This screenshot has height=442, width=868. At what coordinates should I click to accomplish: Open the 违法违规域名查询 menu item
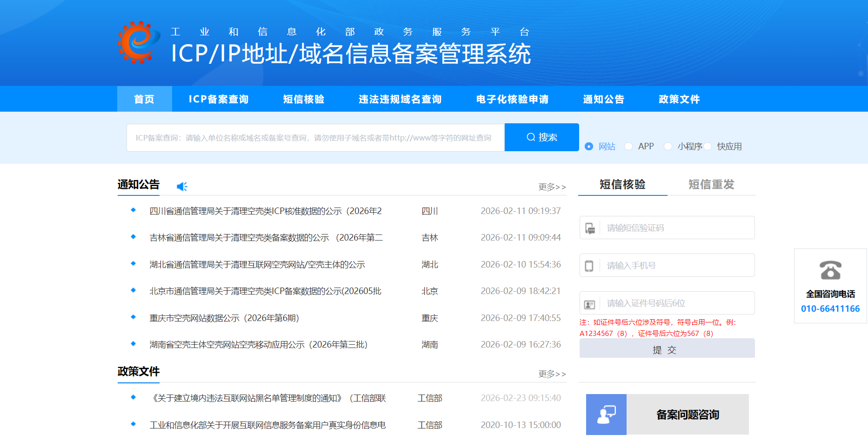click(400, 99)
